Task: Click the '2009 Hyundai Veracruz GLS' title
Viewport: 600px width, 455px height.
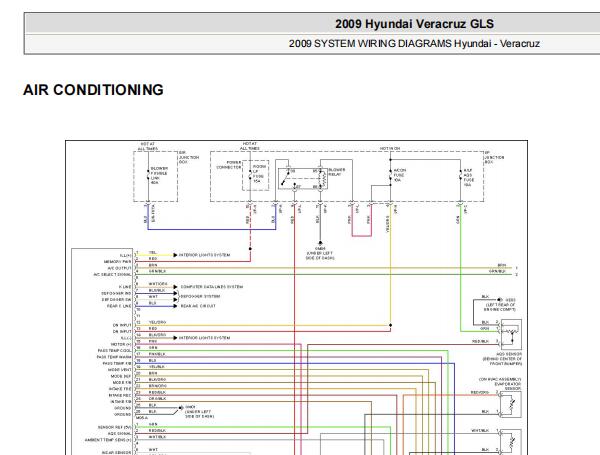Action: 414,24
